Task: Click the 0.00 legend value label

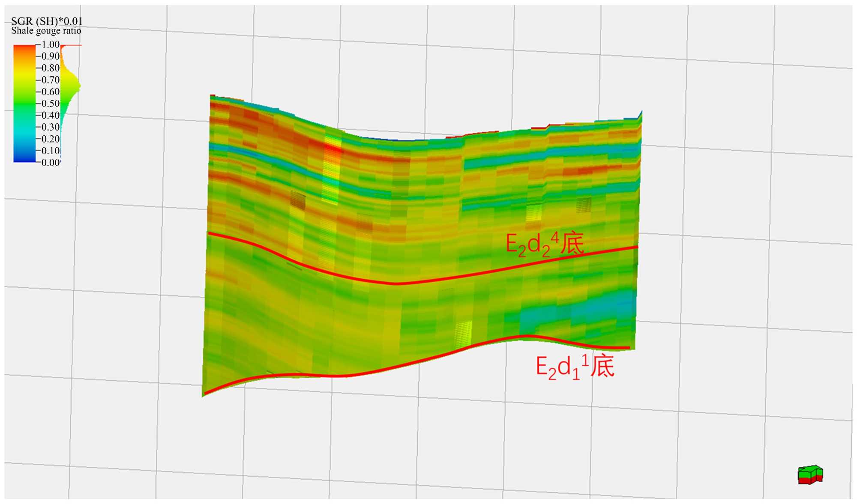Action: 51,163
